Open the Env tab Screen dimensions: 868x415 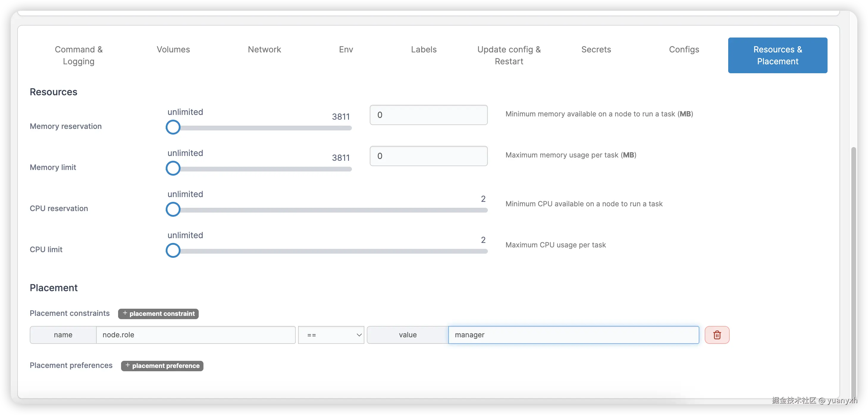point(346,49)
